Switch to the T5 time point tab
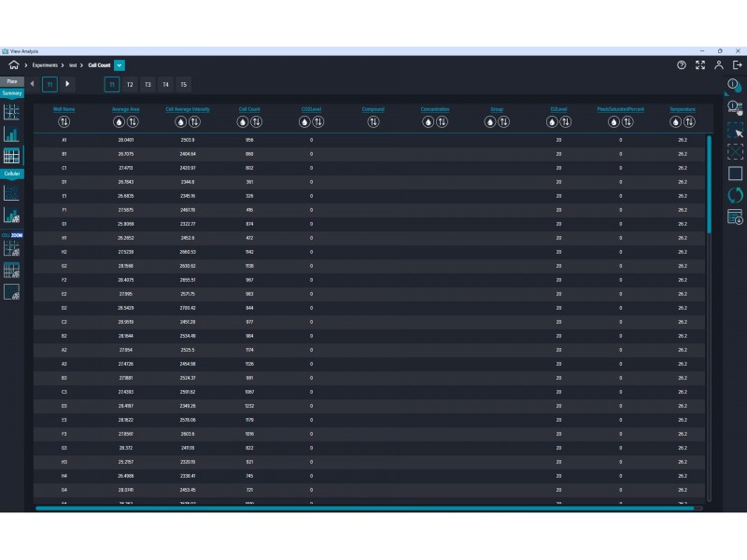The width and height of the screenshot is (747, 560). 184,85
